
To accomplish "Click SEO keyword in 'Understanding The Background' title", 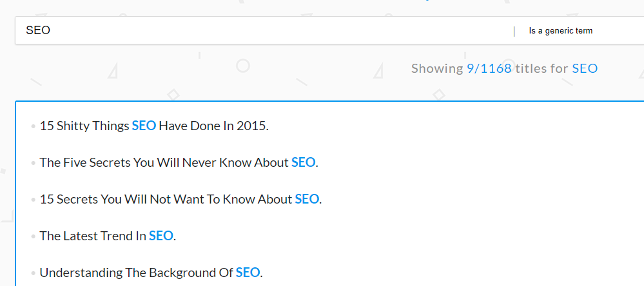I will [x=248, y=273].
